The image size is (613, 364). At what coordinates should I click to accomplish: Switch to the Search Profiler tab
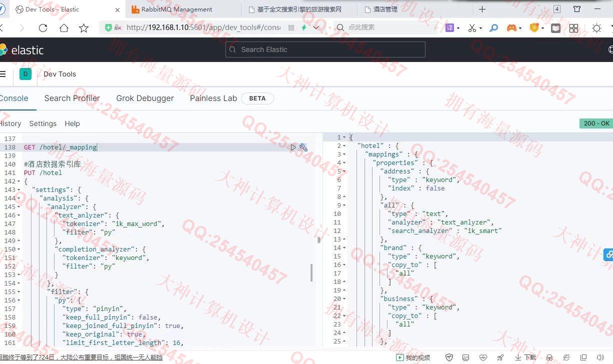point(72,98)
